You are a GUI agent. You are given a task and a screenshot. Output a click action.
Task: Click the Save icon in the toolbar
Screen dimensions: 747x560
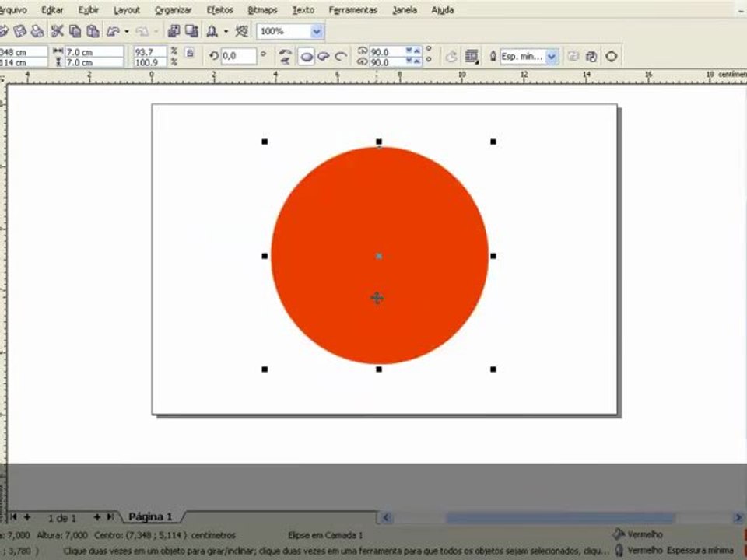pos(20,31)
